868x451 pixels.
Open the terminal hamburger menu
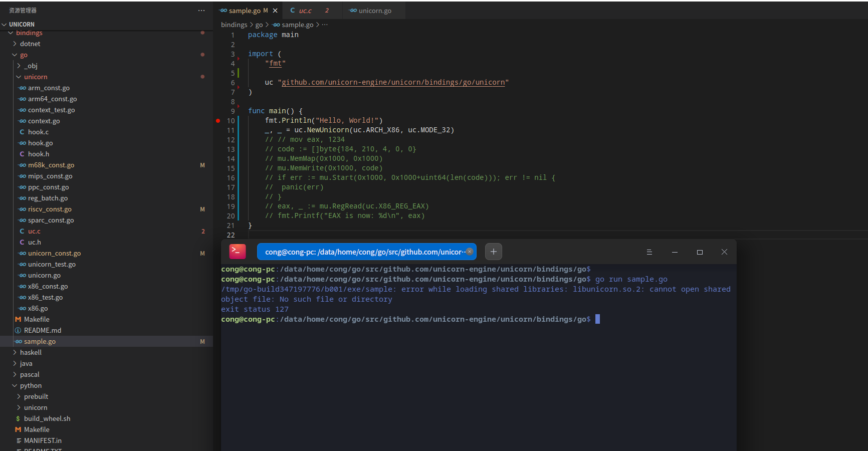click(649, 252)
